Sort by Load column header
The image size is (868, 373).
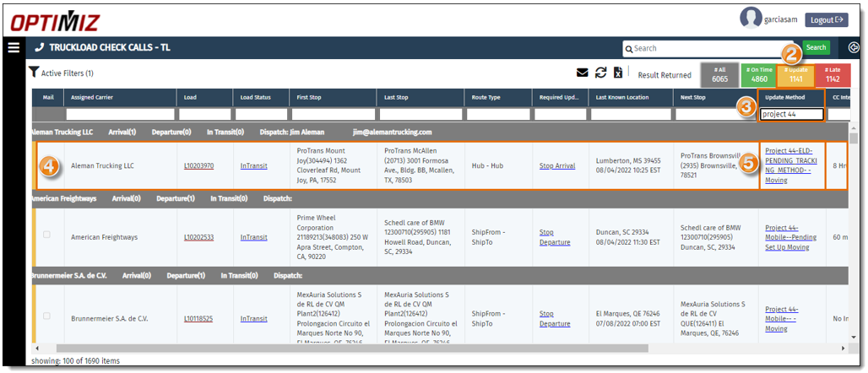[x=205, y=97]
